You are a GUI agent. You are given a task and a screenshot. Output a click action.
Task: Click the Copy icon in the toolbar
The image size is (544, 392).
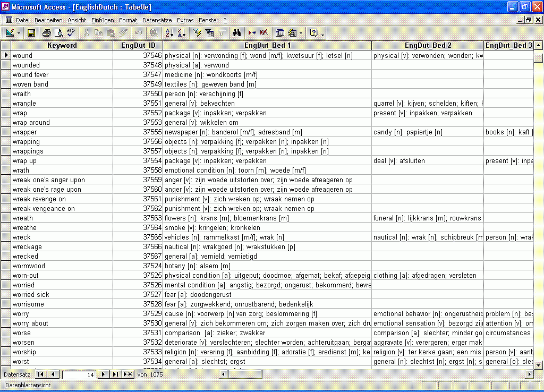[98, 33]
